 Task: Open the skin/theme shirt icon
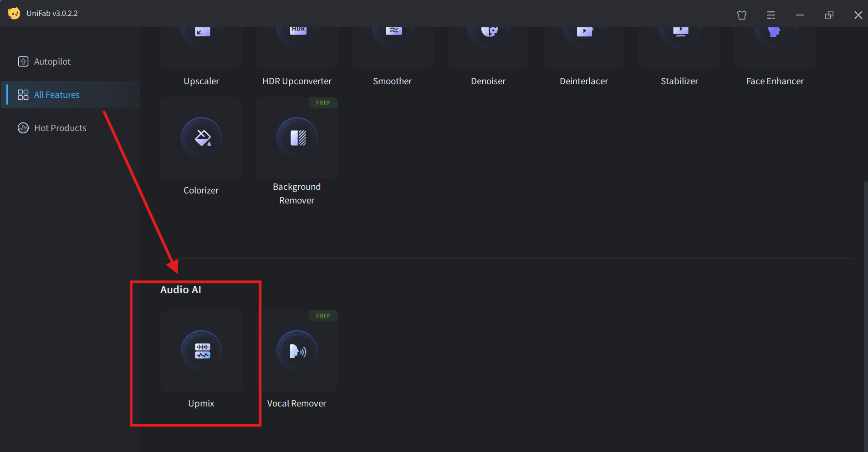point(742,15)
